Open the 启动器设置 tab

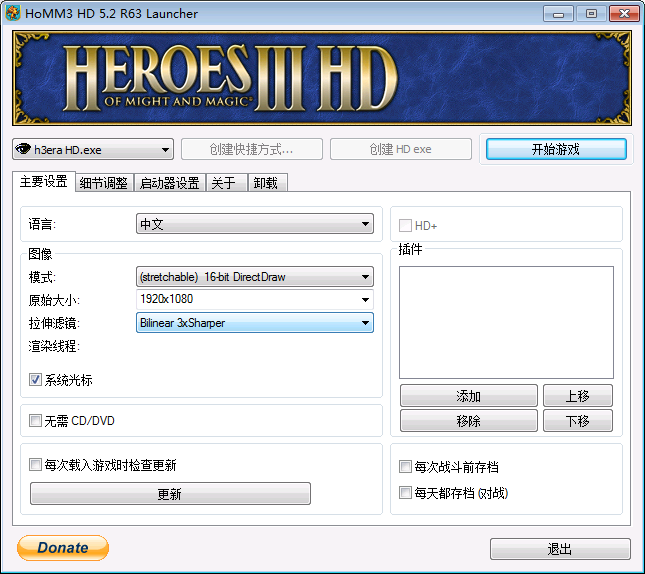tap(169, 183)
